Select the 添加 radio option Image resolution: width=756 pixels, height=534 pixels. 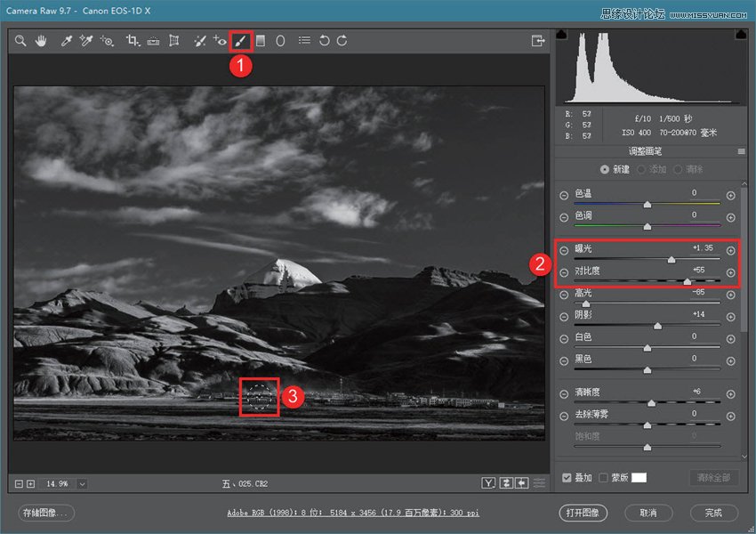tap(641, 169)
